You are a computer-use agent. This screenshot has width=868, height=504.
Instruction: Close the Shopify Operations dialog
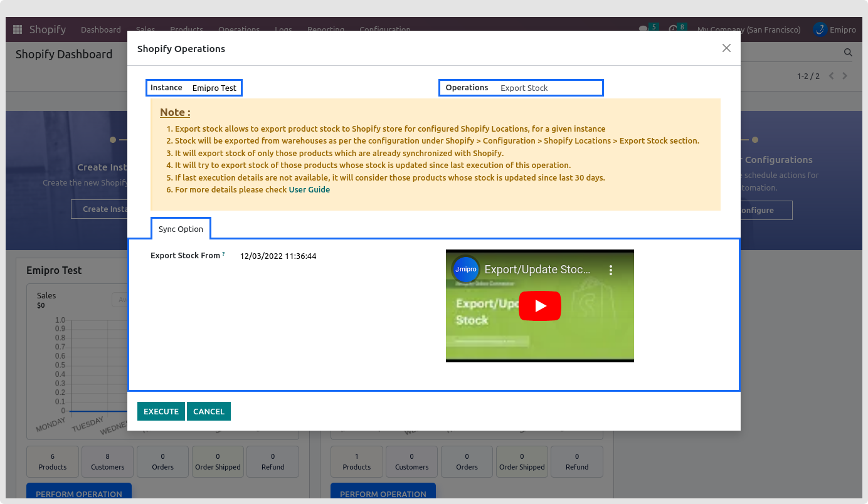pos(726,48)
